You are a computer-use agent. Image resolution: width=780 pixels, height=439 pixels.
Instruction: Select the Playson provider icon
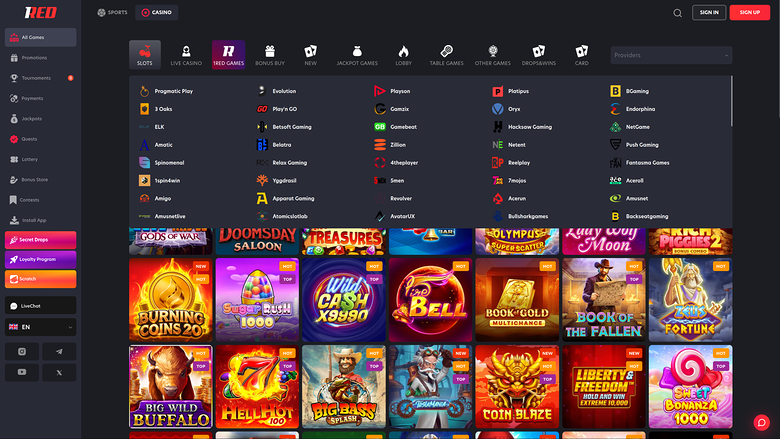[x=380, y=91]
